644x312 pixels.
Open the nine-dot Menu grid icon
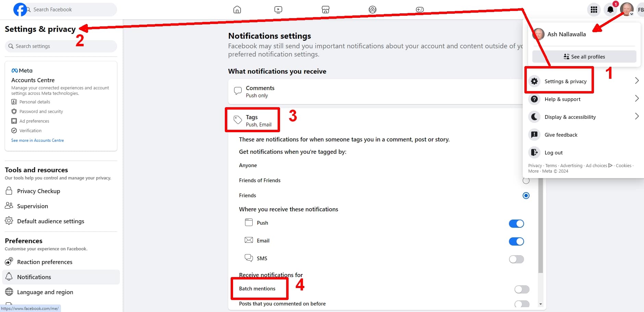tap(594, 10)
